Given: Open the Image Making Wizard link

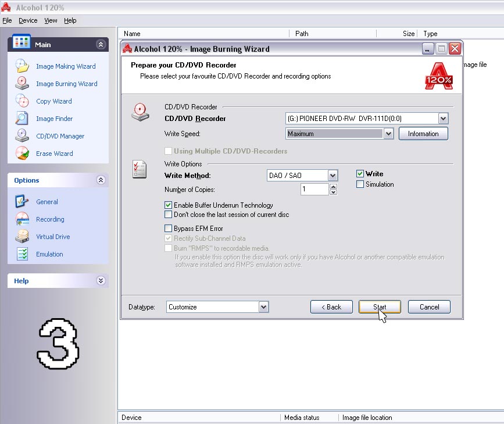Looking at the screenshot, I should (66, 66).
